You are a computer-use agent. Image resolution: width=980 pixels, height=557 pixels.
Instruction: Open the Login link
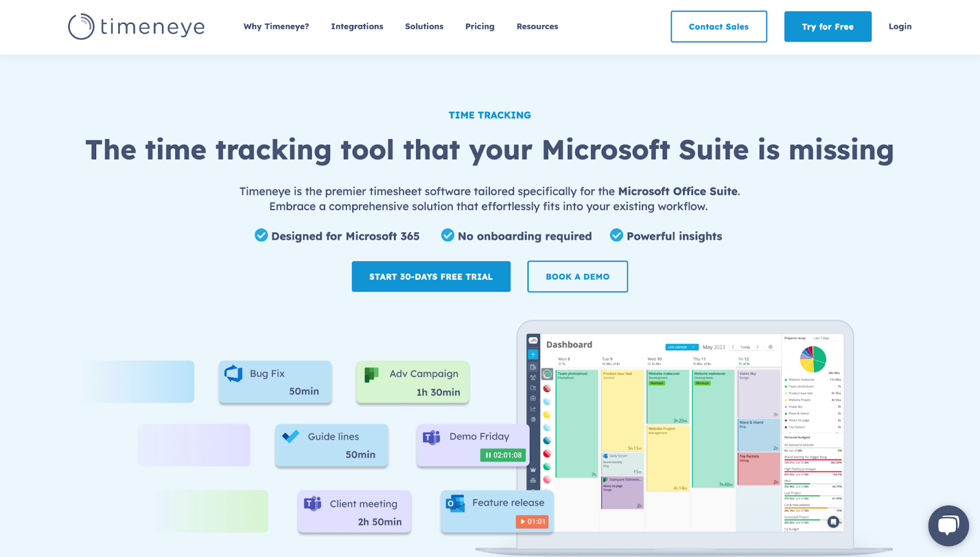900,26
